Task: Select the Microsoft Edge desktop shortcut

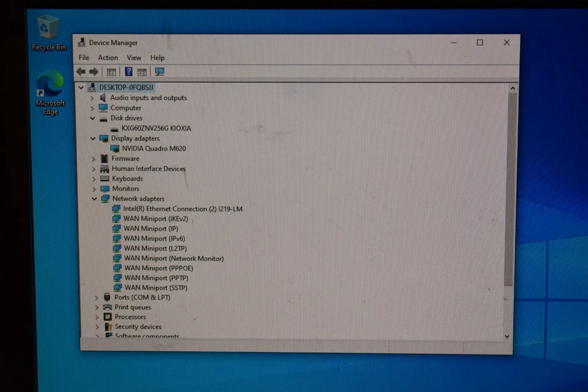Action: click(x=50, y=93)
